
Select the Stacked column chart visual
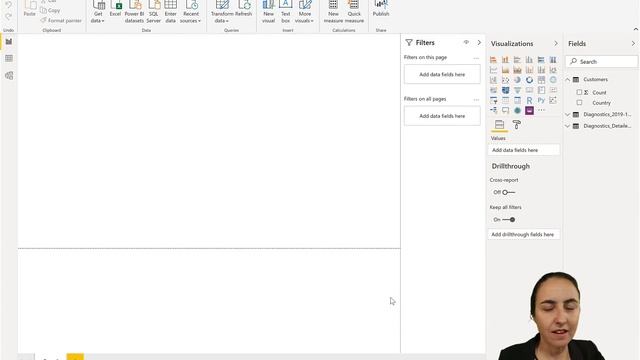tap(505, 60)
